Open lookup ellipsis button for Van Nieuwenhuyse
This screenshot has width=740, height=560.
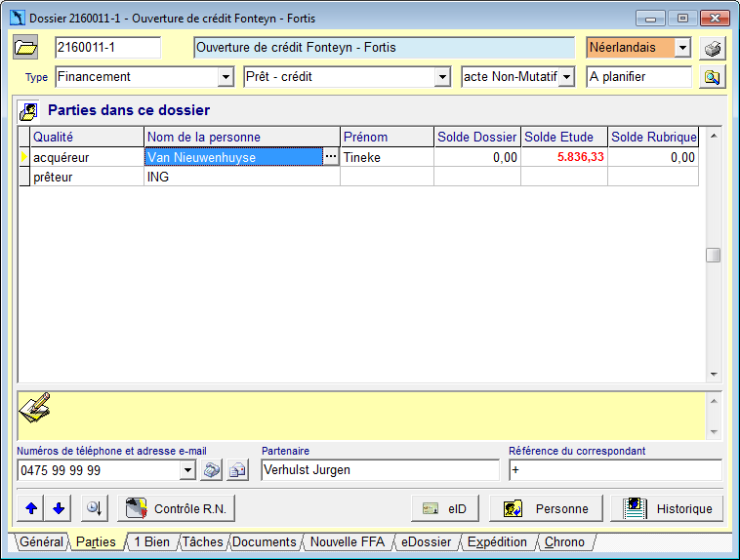(331, 157)
